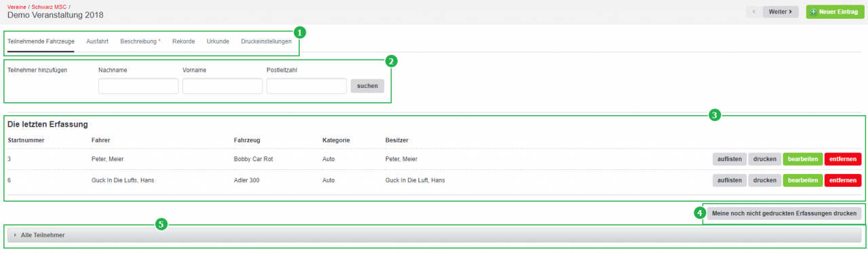Open the Vereine breadcrumb link
This screenshot has height=254, width=868.
17,6
